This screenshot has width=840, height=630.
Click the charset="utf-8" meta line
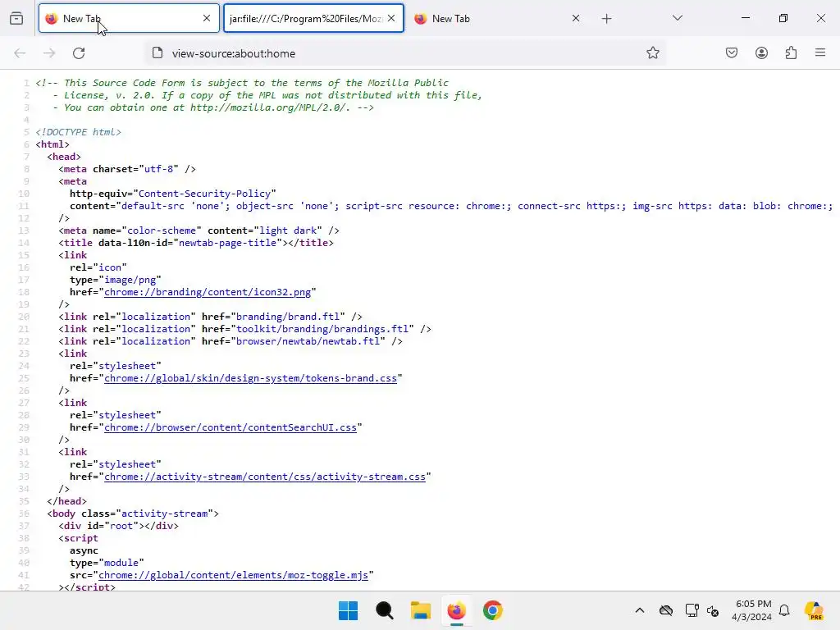[127, 169]
